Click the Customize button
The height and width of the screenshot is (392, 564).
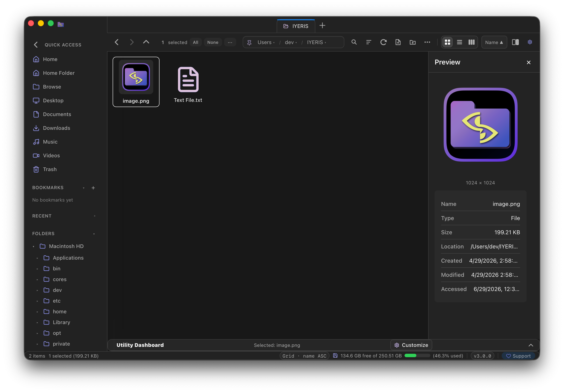coord(411,345)
